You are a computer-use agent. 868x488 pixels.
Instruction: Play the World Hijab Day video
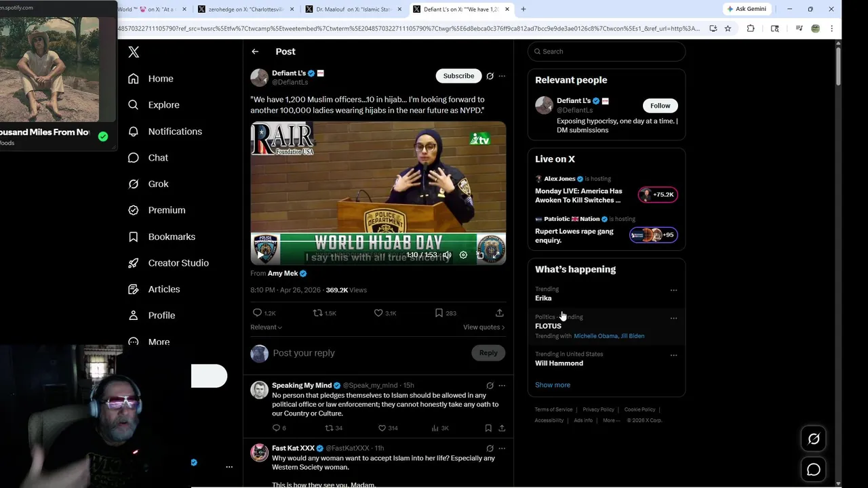pyautogui.click(x=260, y=256)
